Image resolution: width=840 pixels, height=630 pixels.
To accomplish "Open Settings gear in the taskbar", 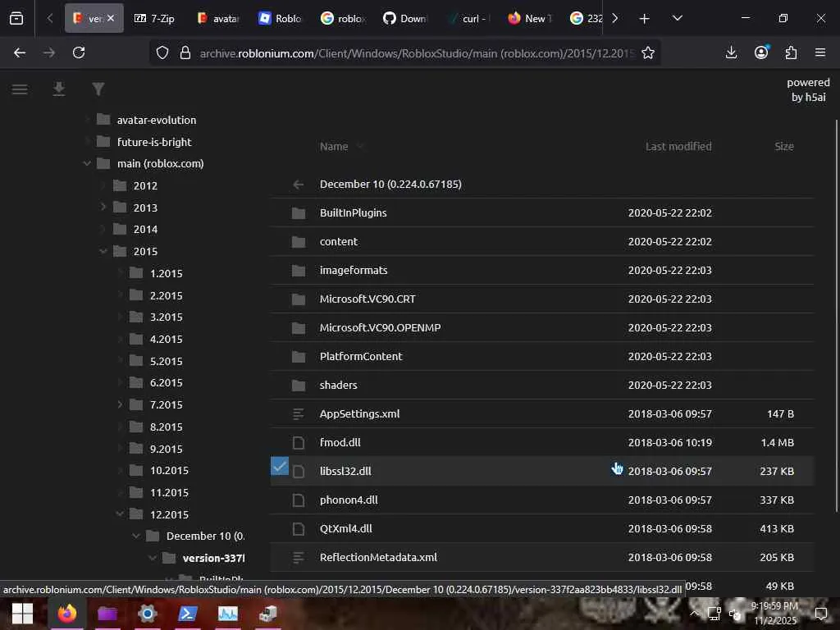I will [x=148, y=613].
